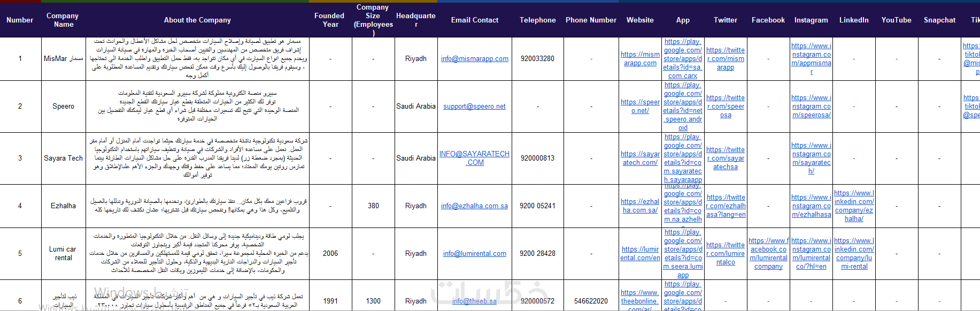
Task: Click the INFO@SAYARATECH.COM email link
Action: click(474, 158)
